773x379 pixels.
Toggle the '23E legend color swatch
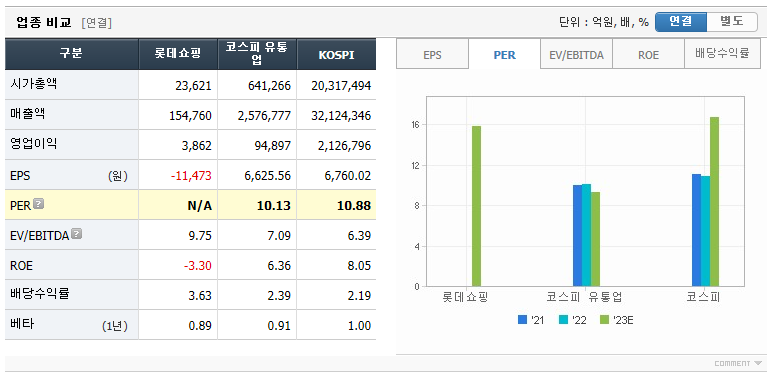point(605,319)
